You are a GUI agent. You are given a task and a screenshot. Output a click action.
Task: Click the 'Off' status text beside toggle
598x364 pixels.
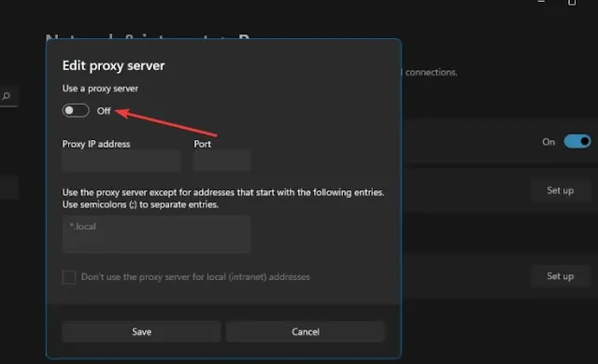click(x=104, y=111)
